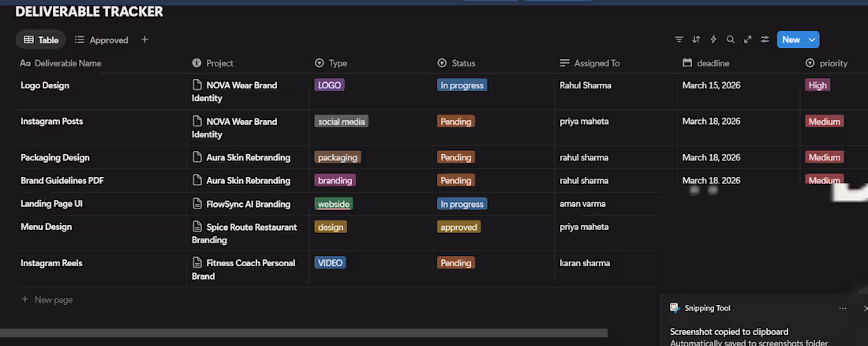The height and width of the screenshot is (346, 868).
Task: Select the Landing Page UI row name
Action: point(51,204)
